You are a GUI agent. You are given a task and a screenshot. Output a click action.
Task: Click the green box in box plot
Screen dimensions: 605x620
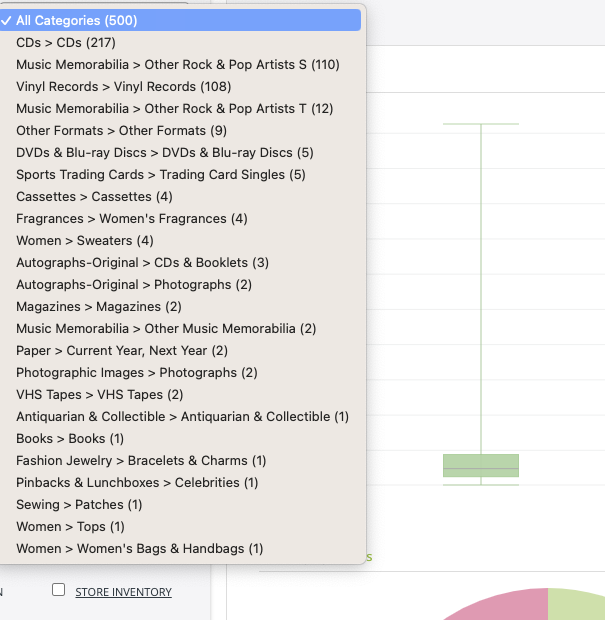[481, 465]
